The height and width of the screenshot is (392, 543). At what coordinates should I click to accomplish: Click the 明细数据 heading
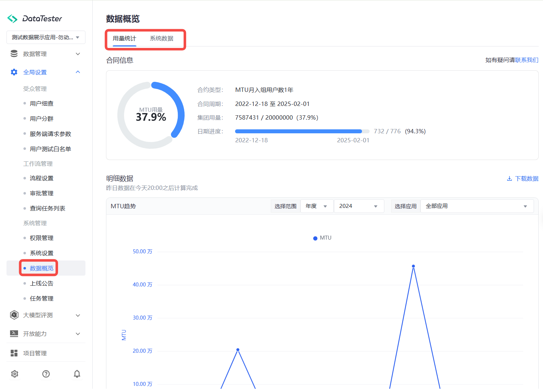click(120, 178)
